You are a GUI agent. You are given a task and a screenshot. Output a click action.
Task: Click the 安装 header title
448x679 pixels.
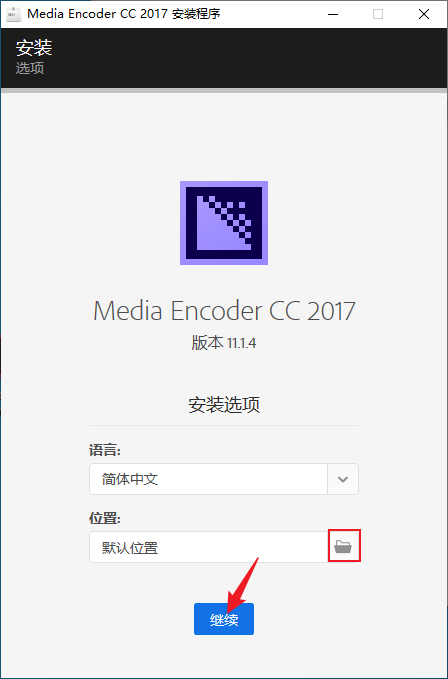point(34,47)
